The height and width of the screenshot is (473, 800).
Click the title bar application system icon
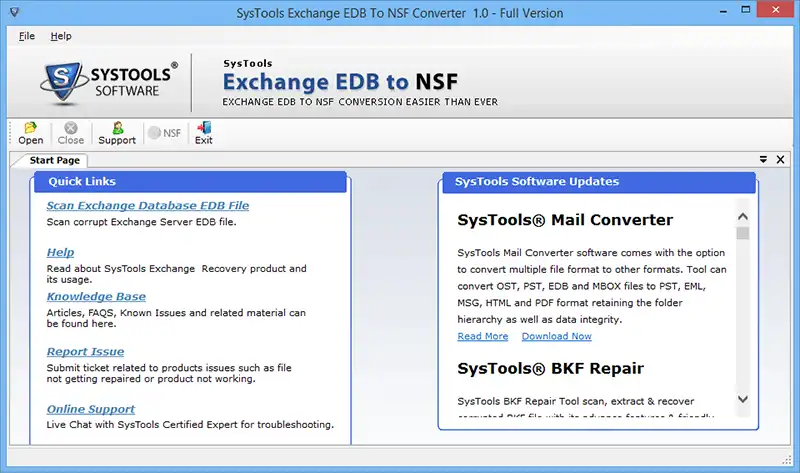click(14, 11)
